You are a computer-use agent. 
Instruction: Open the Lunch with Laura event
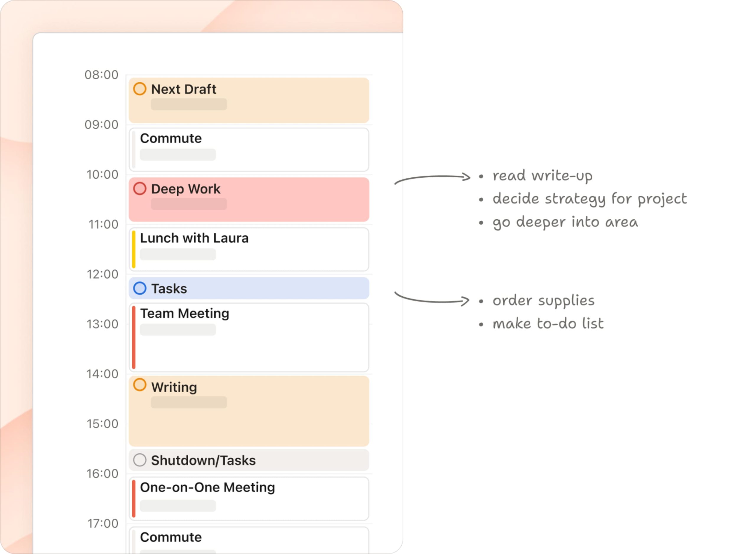(x=248, y=249)
